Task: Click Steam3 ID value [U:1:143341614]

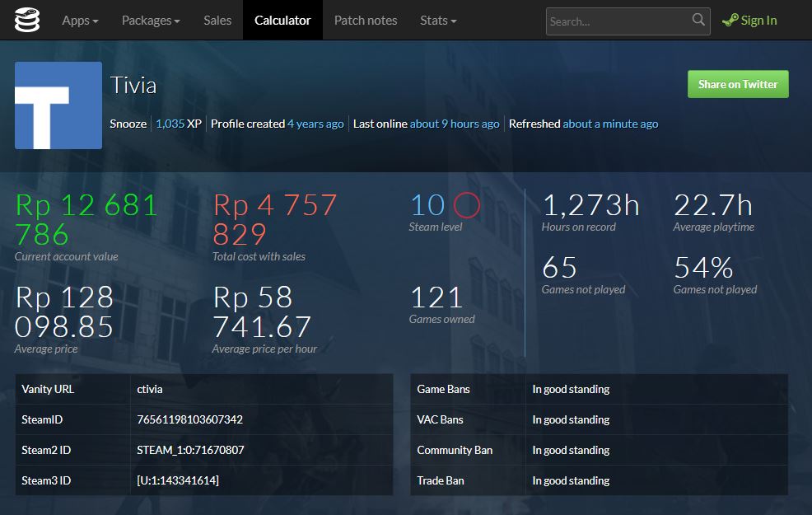Action: pos(178,481)
